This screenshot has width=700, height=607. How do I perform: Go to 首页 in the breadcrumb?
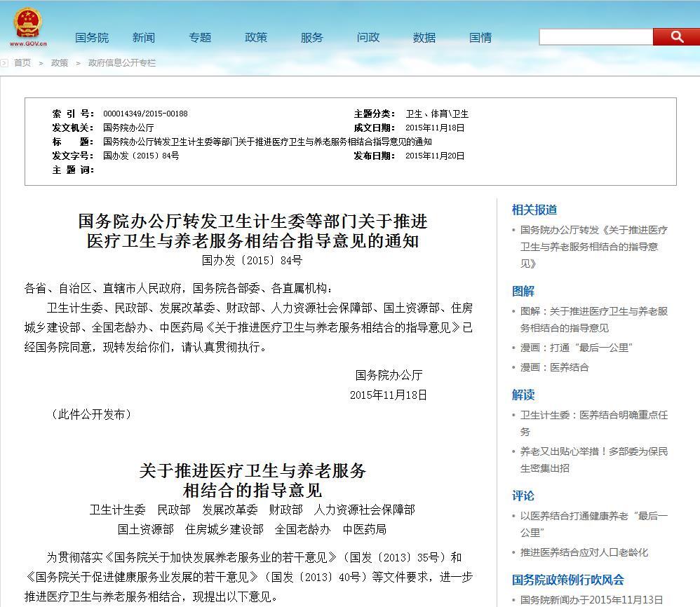click(x=22, y=63)
